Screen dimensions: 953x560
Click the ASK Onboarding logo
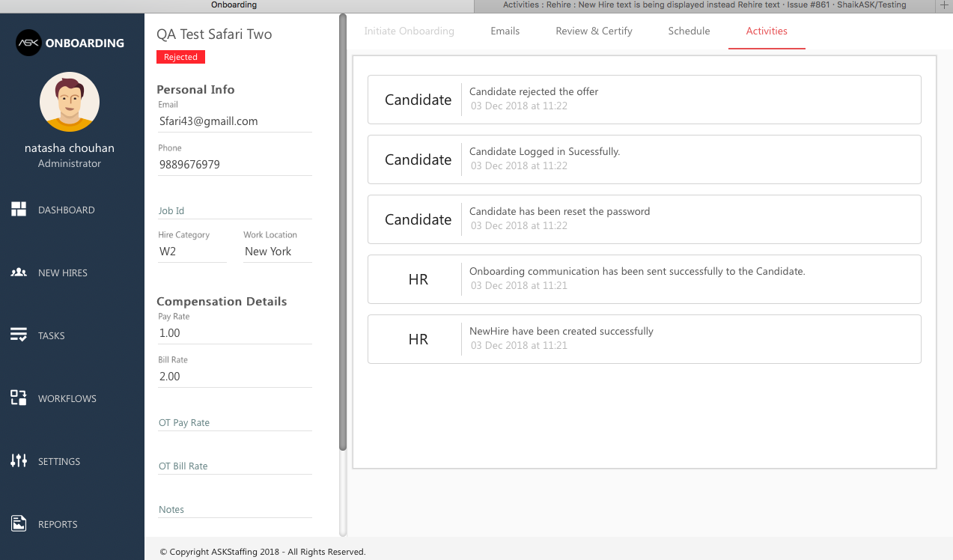click(70, 43)
